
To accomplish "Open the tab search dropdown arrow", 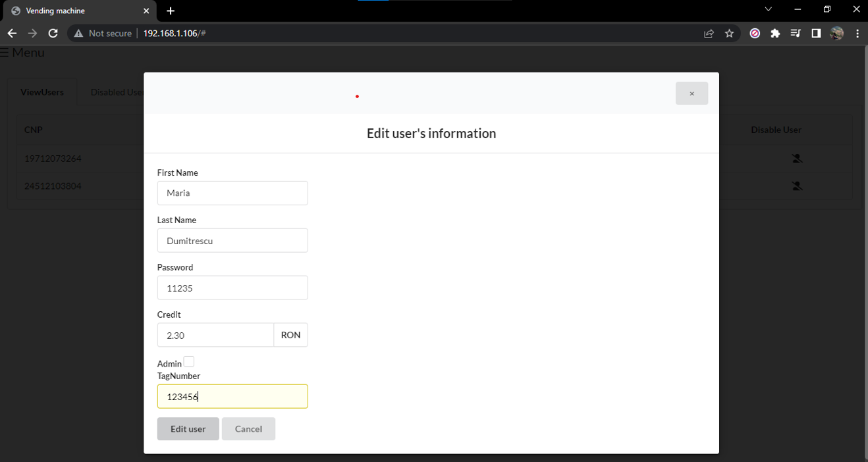I will coord(768,9).
